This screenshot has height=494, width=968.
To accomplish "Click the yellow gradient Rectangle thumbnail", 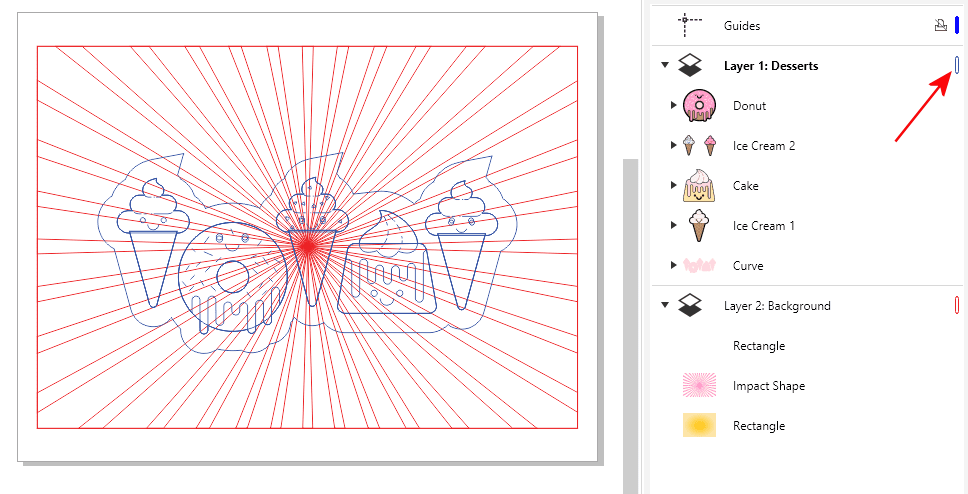I will click(x=699, y=426).
